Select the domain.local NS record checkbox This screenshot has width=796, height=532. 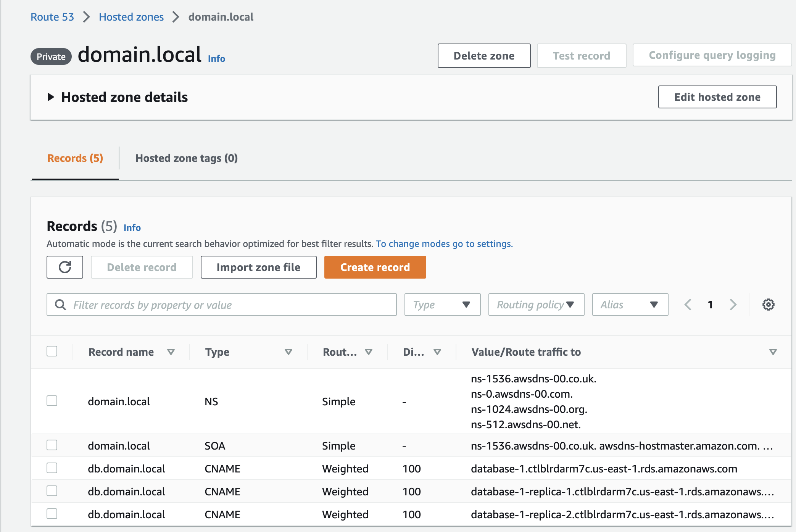click(52, 401)
